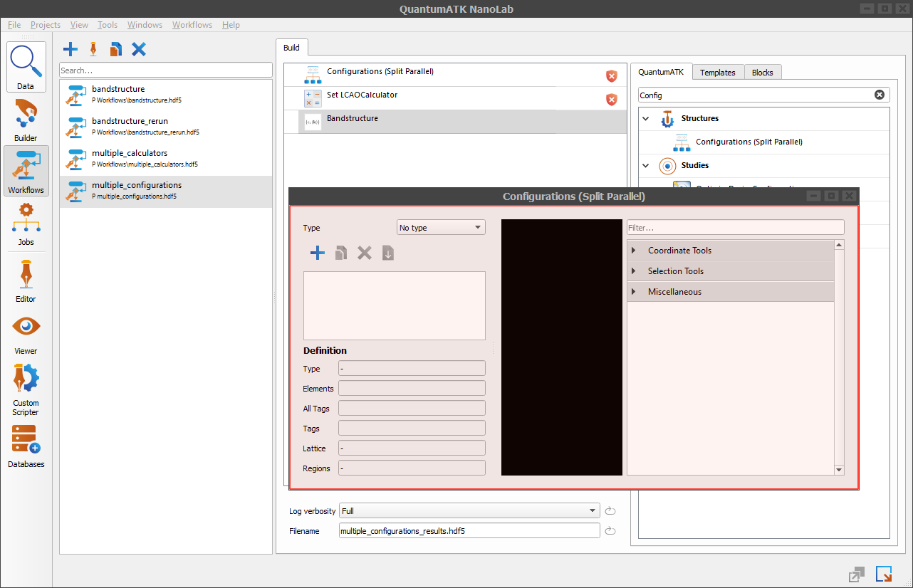Select the multiple_configurations workflow
The height and width of the screenshot is (588, 913).
(x=166, y=191)
